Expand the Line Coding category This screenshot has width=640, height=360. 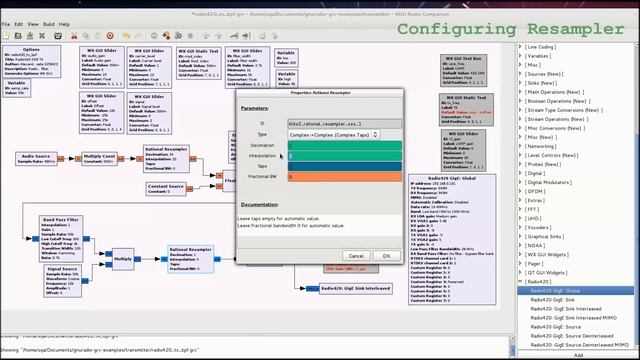520,47
